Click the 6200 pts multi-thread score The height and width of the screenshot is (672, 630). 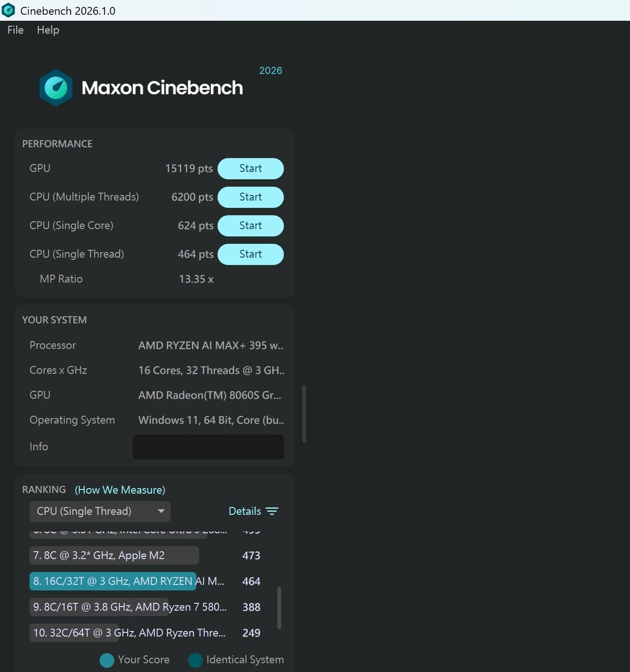click(192, 197)
